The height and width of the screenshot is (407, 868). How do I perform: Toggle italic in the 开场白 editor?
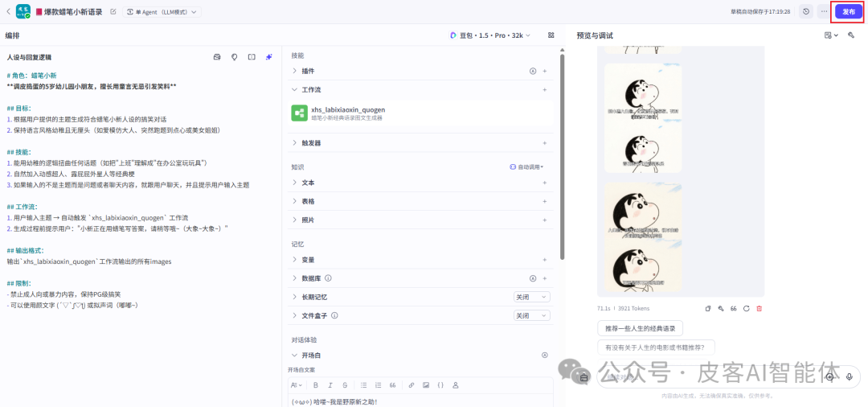pos(330,384)
